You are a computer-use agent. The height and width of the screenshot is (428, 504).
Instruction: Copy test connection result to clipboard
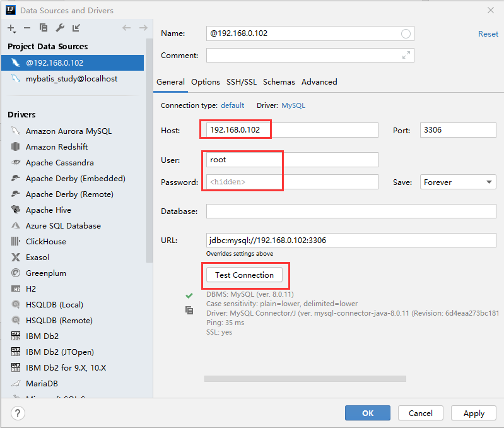[189, 311]
